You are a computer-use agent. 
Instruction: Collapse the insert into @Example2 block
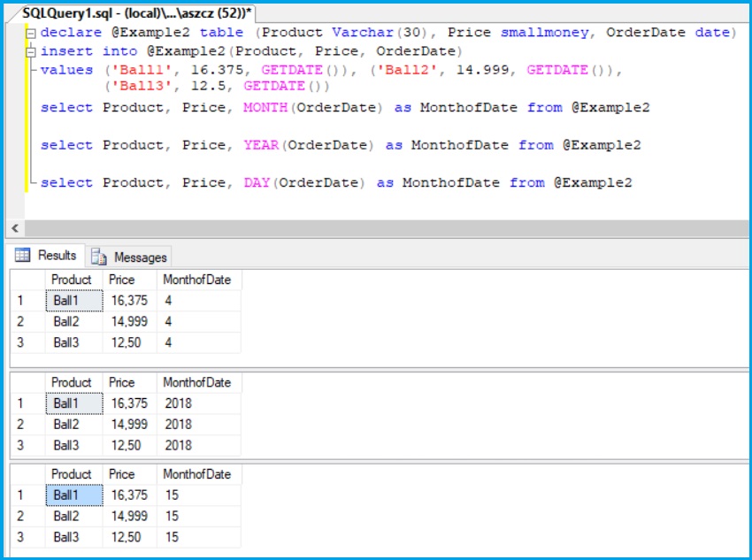pyautogui.click(x=31, y=51)
